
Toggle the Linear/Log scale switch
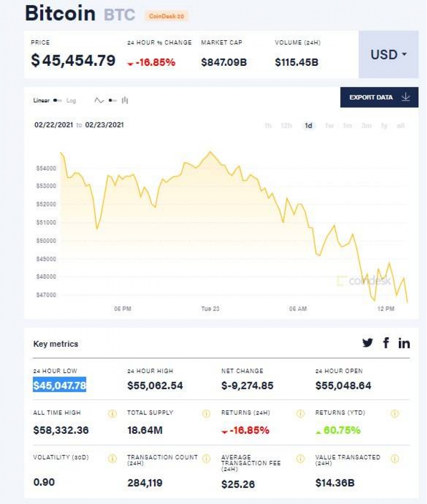tap(58, 100)
